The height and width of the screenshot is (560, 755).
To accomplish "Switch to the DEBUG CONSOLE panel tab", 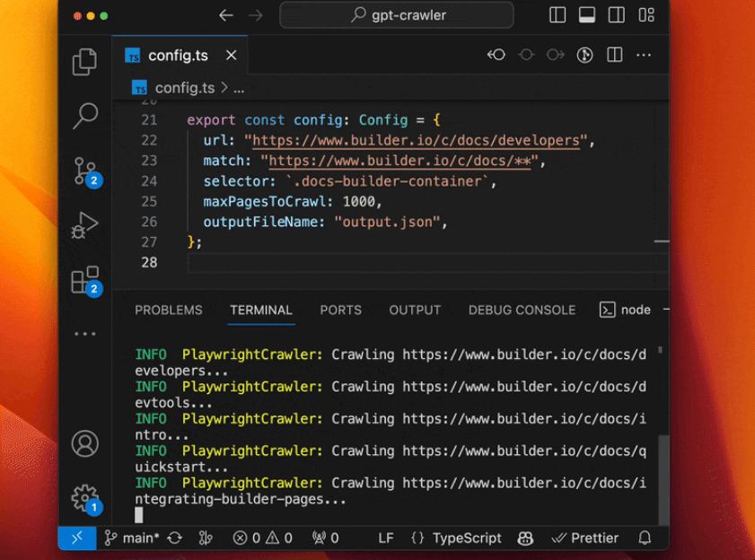I will click(x=522, y=311).
